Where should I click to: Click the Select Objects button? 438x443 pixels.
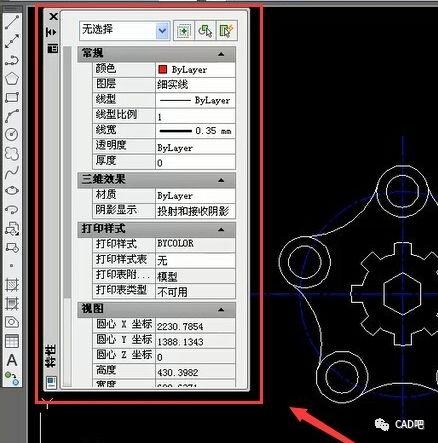[x=205, y=31]
